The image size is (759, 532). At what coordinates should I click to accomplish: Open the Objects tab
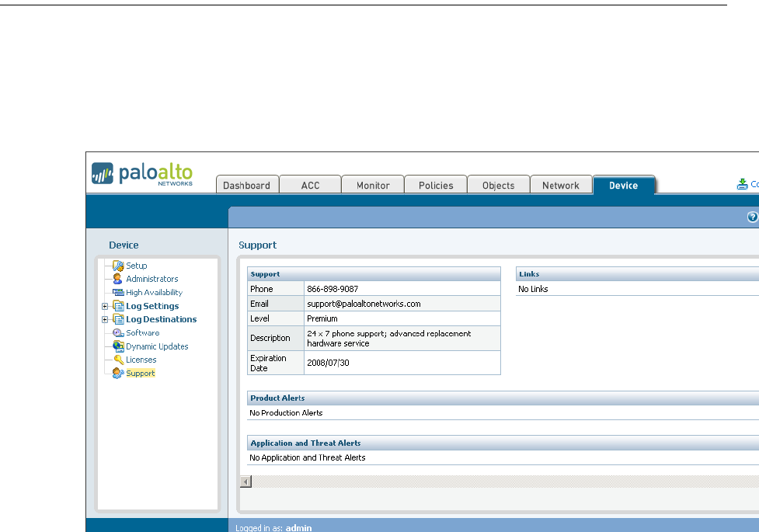[498, 186]
